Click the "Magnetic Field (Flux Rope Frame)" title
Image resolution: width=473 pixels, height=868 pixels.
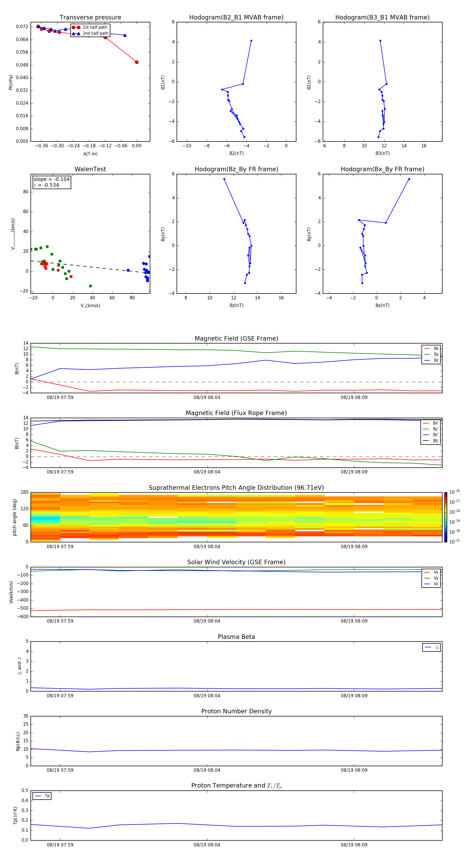coord(236,413)
